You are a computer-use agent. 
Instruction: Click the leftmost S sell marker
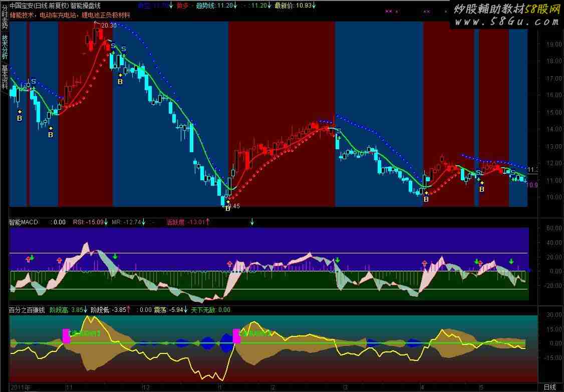pos(34,81)
